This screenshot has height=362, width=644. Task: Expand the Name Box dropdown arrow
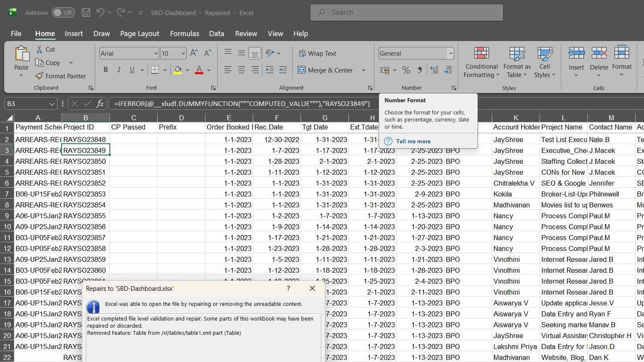pyautogui.click(x=52, y=103)
